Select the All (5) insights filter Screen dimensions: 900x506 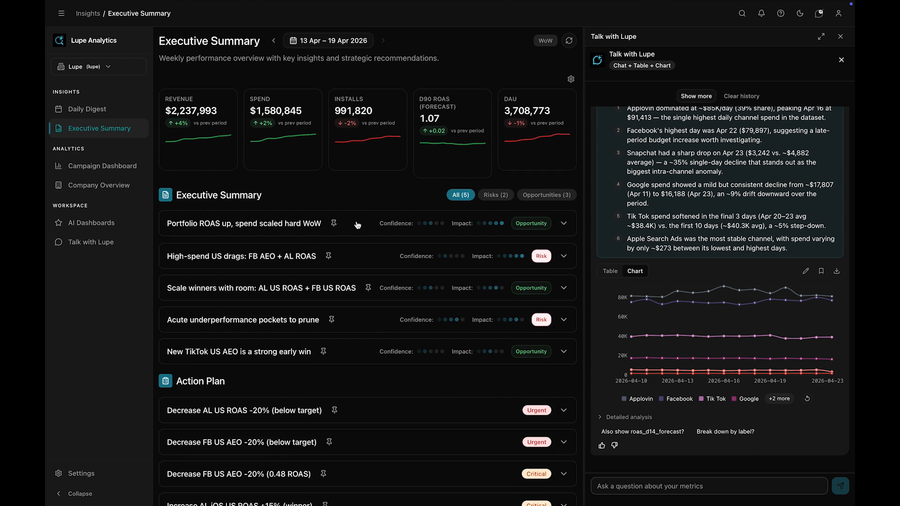click(x=460, y=195)
